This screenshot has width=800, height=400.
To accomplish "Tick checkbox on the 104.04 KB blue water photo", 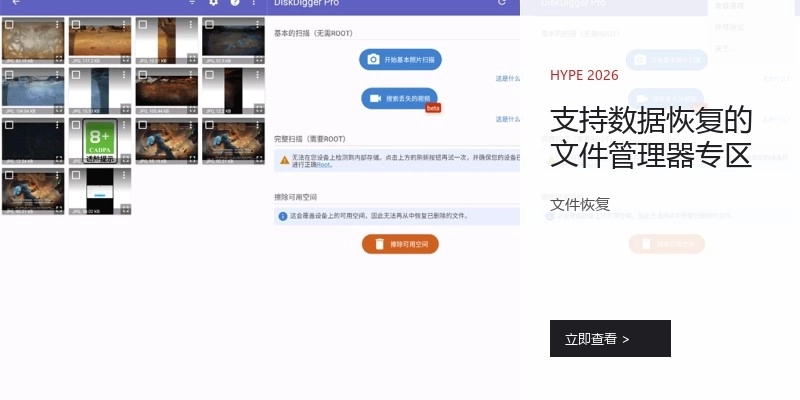I will coord(9,74).
